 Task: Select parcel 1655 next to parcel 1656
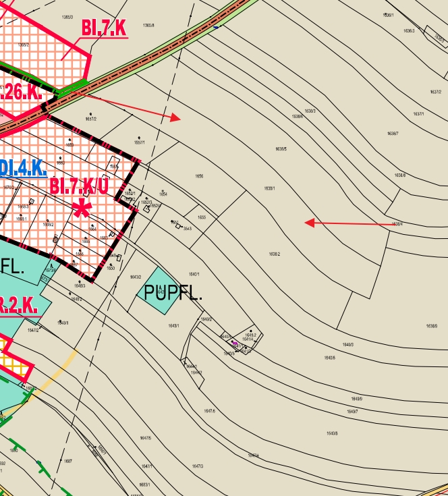(x=201, y=217)
